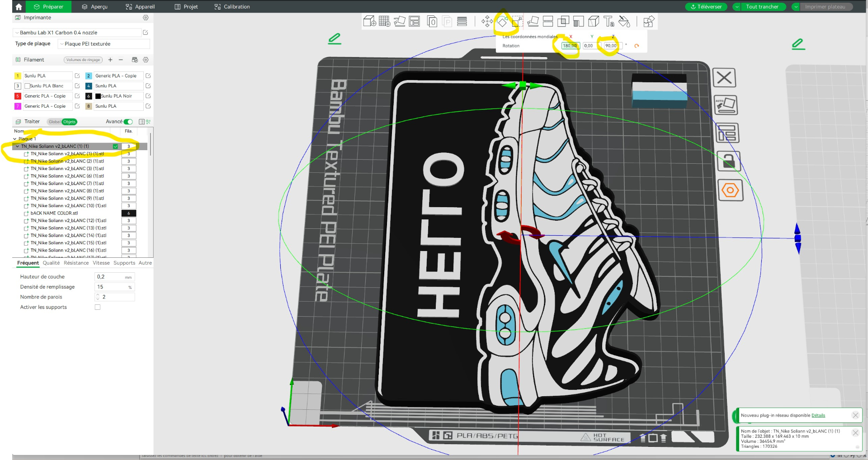The width and height of the screenshot is (868, 460).
Task: Remove a filament with minus icon
Action: 121,60
